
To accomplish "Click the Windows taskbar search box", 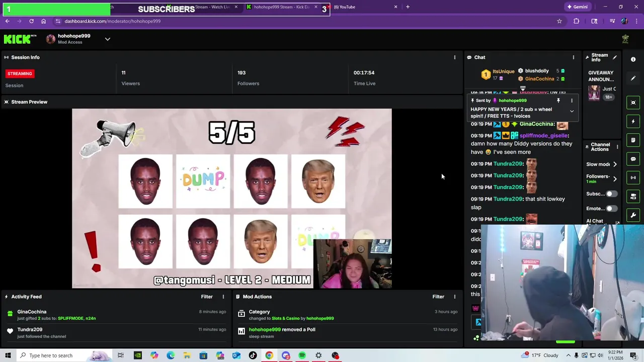I will pyautogui.click(x=64, y=355).
